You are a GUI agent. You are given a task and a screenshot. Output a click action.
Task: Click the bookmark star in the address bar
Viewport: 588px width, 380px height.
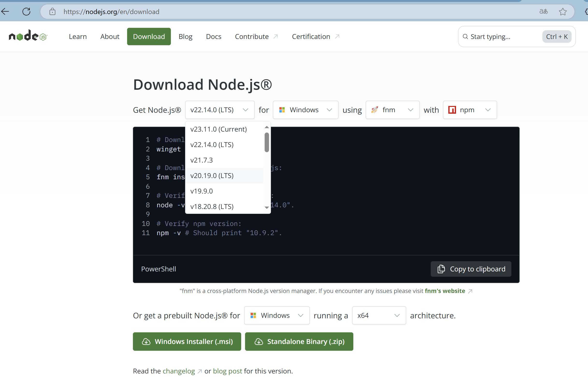[563, 11]
